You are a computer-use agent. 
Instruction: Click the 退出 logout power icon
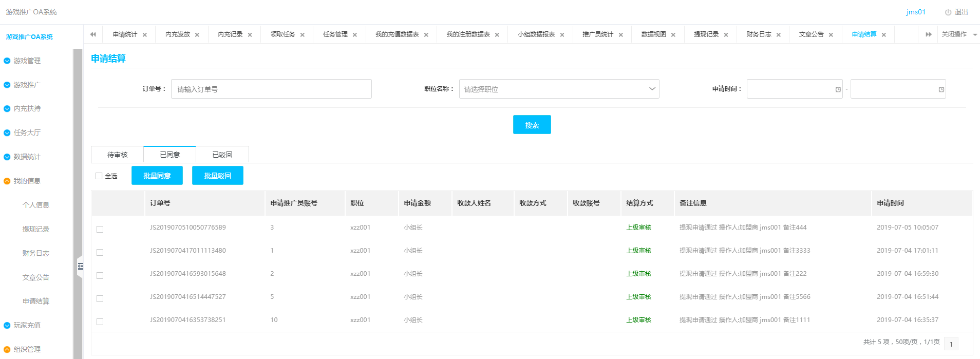[x=948, y=12]
